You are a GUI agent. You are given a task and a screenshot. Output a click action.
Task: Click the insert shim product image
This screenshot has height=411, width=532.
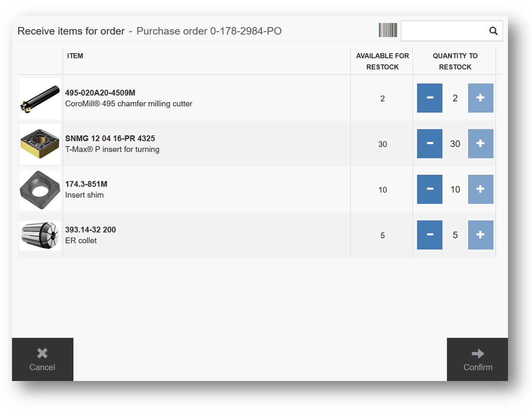pos(40,190)
